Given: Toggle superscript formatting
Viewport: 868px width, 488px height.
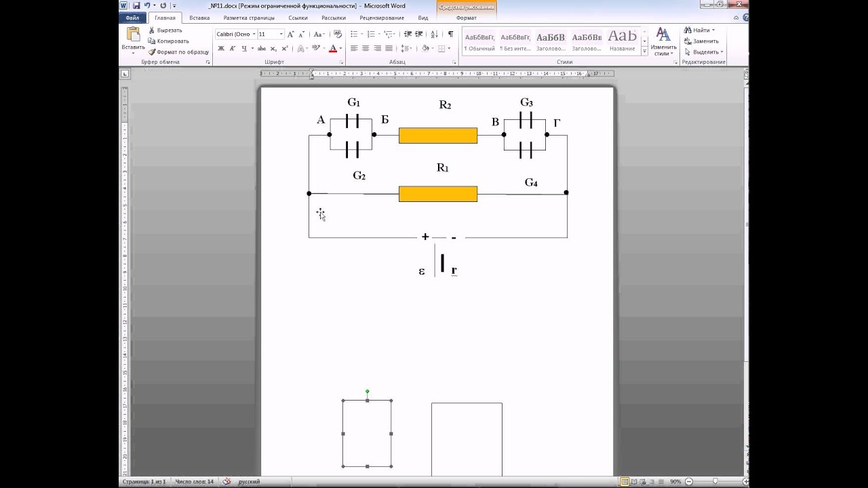Looking at the screenshot, I should pyautogui.click(x=285, y=48).
